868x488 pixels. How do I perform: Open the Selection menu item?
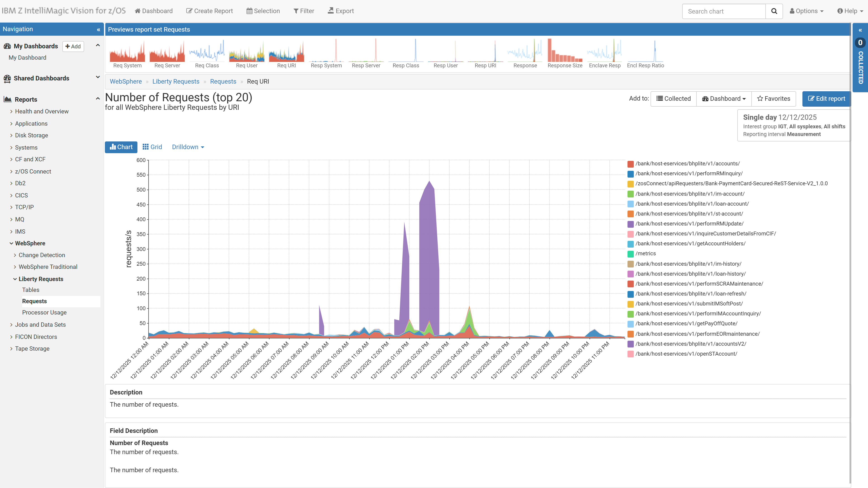pos(263,11)
